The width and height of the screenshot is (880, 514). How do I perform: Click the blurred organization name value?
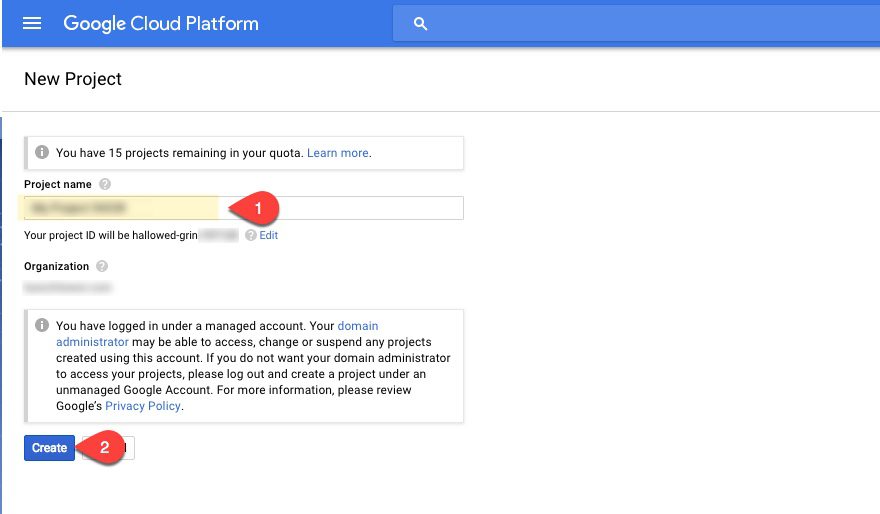[x=69, y=287]
